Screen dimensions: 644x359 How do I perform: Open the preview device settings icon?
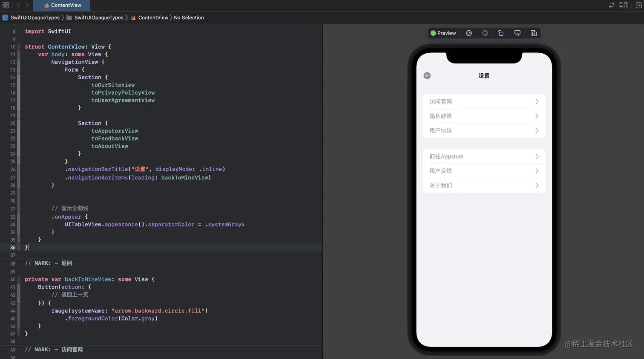517,33
